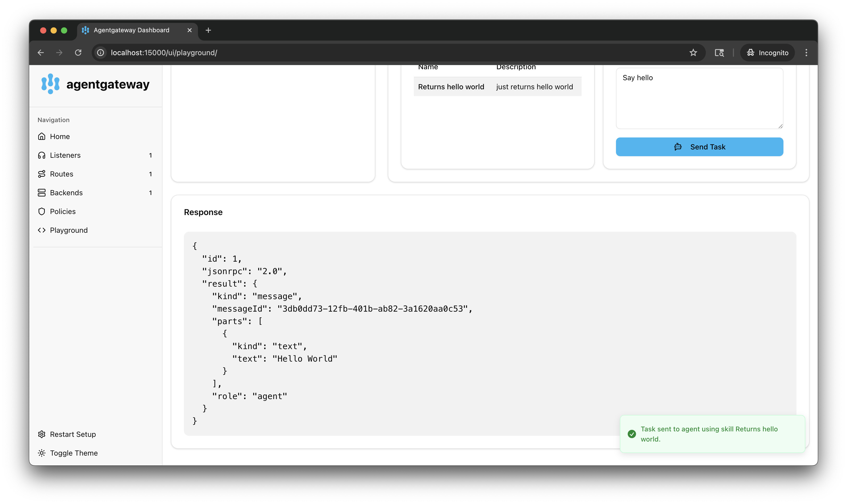Click the Incognito indicator button
Screen dimensions: 847x504
pos(768,53)
